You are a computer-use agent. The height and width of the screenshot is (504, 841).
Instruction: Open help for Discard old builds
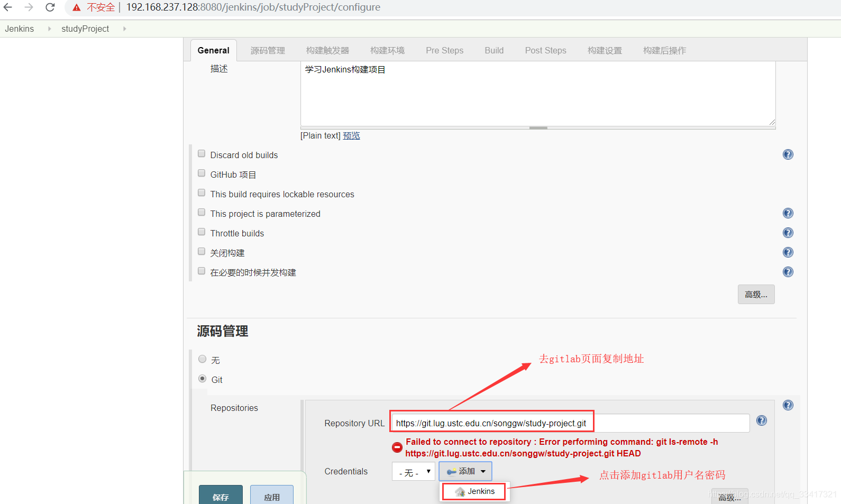pyautogui.click(x=788, y=154)
